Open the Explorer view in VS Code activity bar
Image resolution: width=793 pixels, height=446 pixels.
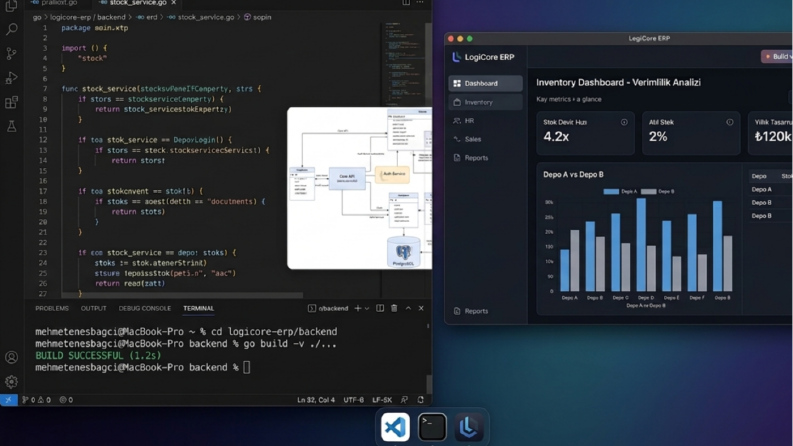coord(11,6)
